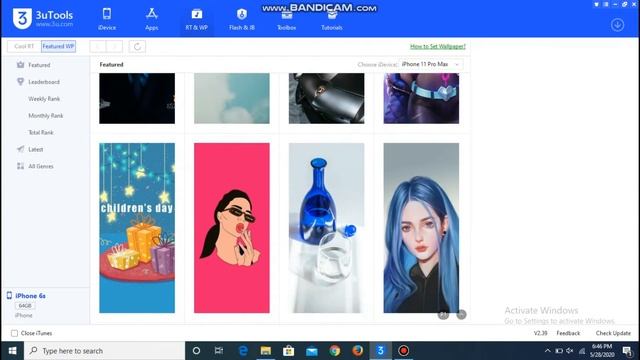
Task: Click the taskbar search box
Action: 104,351
